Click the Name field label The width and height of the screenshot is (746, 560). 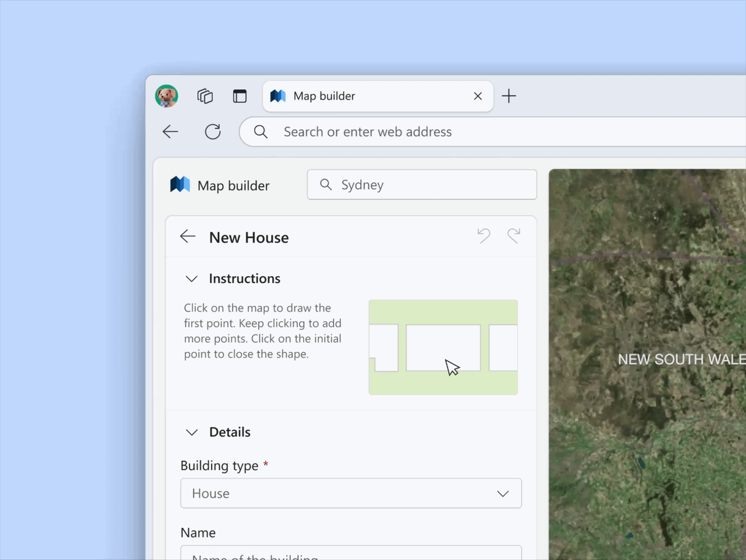[x=198, y=533]
